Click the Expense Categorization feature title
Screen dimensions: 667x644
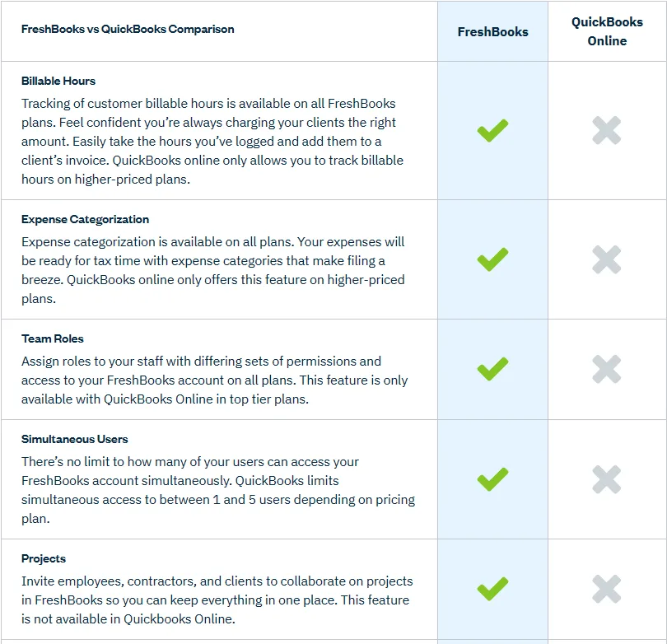coord(86,219)
